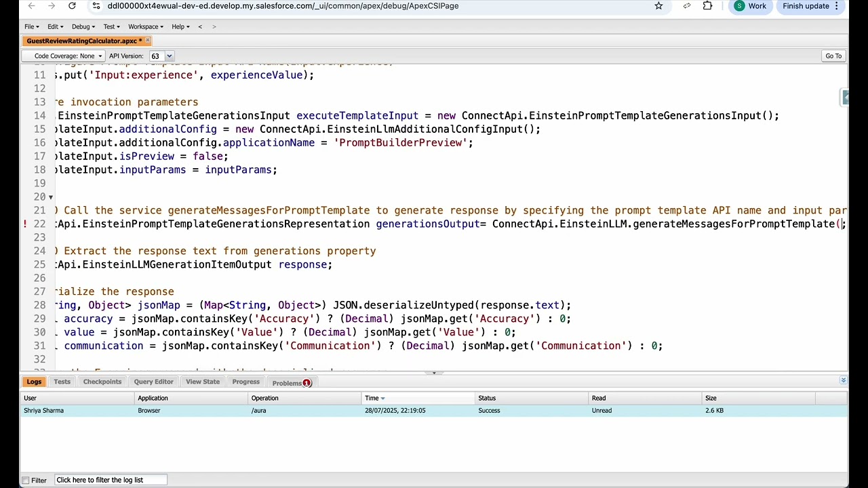
Task: Open the site information icon in the address bar
Action: [96, 6]
